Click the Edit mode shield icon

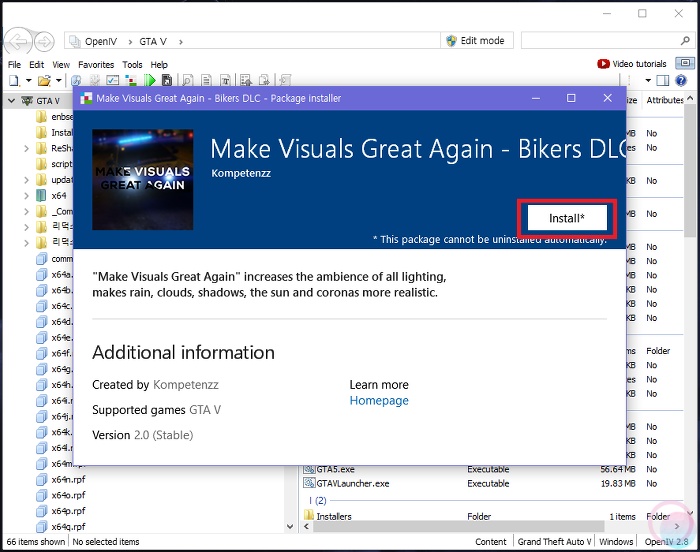click(x=451, y=41)
